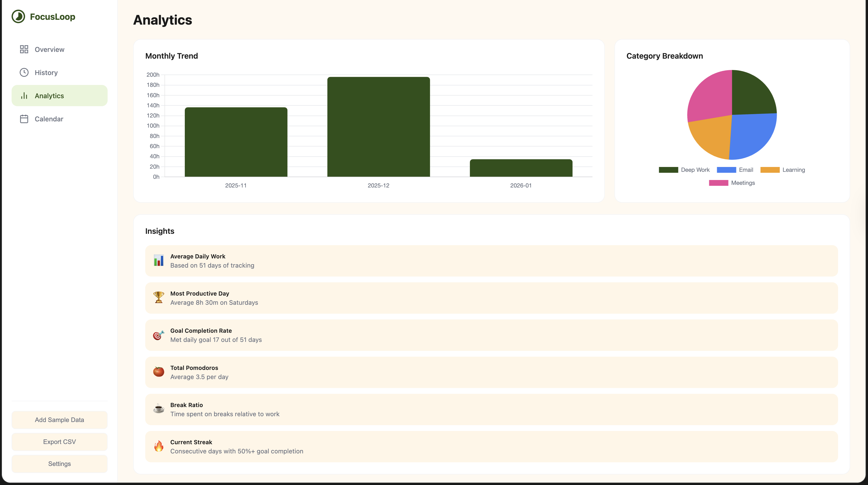Toggle the Deep Work legend swatch
This screenshot has width=868, height=485.
[668, 170]
